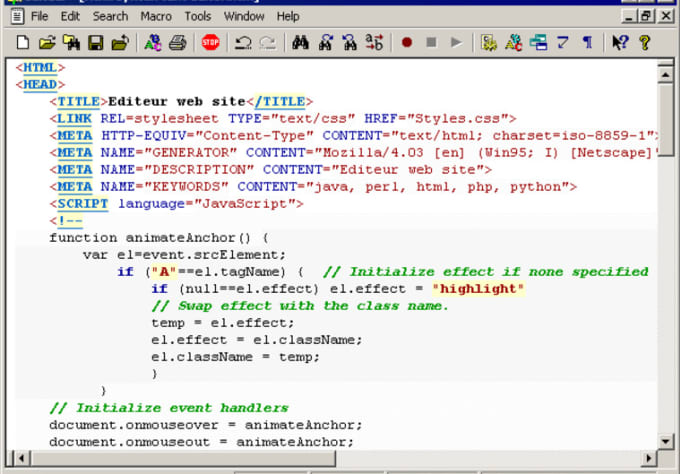The width and height of the screenshot is (680, 474).
Task: Click the folder with arrow icon
Action: [x=120, y=42]
